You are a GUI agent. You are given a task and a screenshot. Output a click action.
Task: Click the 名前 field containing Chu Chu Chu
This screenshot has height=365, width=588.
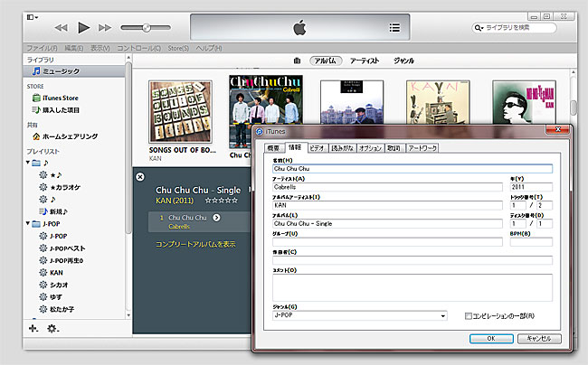[413, 169]
